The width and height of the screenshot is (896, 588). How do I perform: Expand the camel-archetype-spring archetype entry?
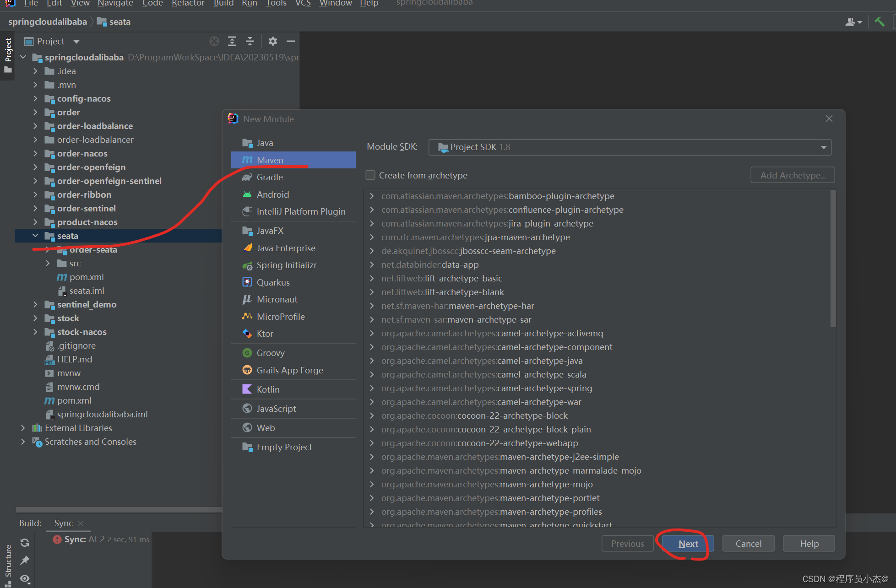click(x=372, y=388)
